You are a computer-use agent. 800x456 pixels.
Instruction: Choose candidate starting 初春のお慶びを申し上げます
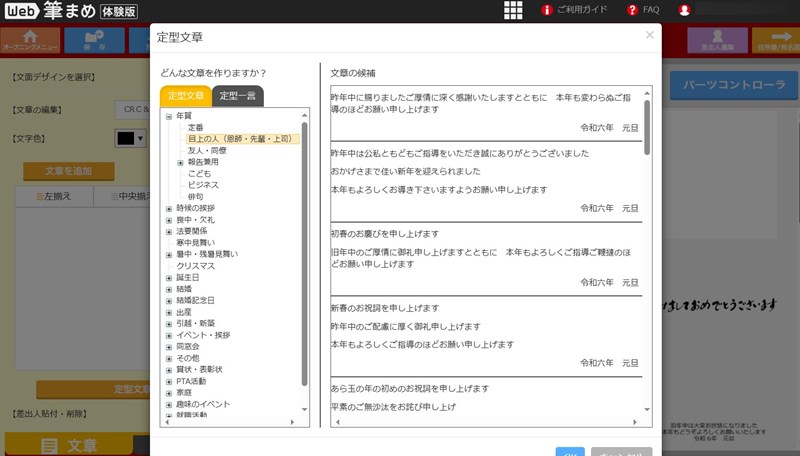click(x=486, y=258)
